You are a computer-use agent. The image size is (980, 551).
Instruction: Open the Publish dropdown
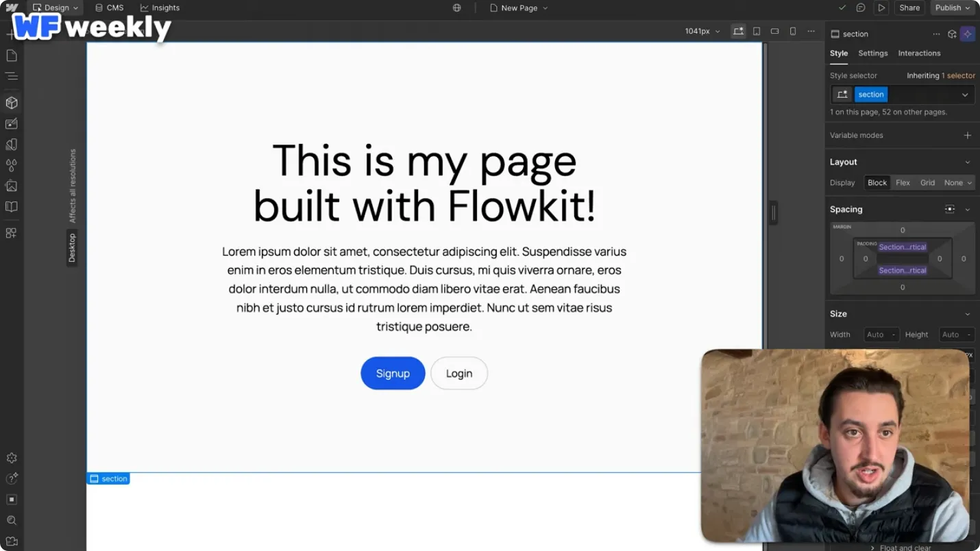coord(953,8)
